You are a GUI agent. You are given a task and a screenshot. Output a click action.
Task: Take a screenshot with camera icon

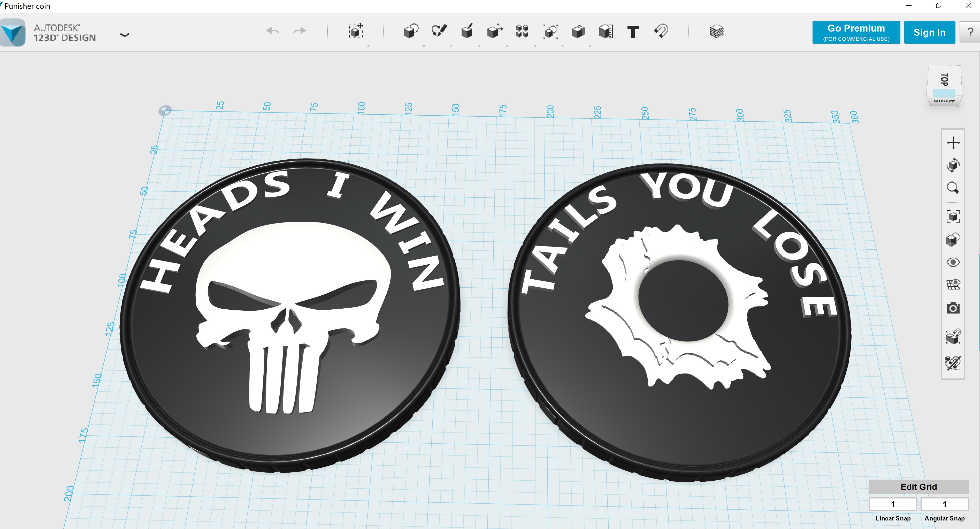[x=953, y=308]
